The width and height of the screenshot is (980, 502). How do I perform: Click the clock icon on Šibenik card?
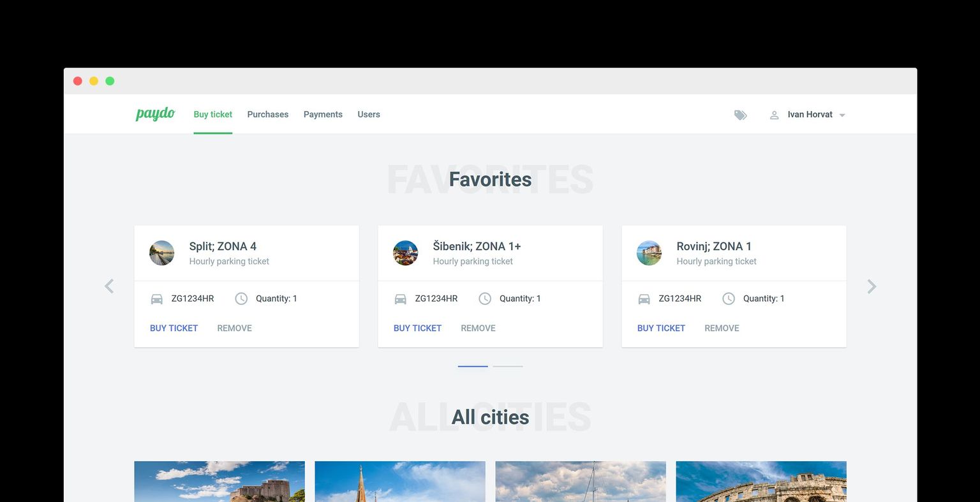tap(485, 299)
